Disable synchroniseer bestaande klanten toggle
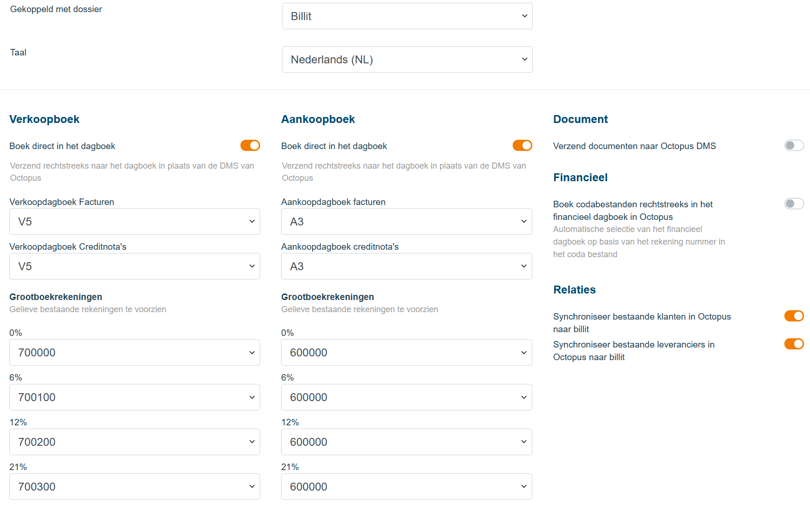 (793, 317)
